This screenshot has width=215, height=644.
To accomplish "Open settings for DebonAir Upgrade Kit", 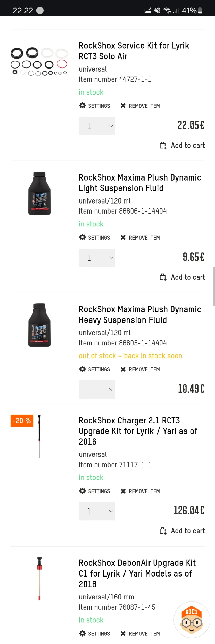I will click(x=95, y=633).
